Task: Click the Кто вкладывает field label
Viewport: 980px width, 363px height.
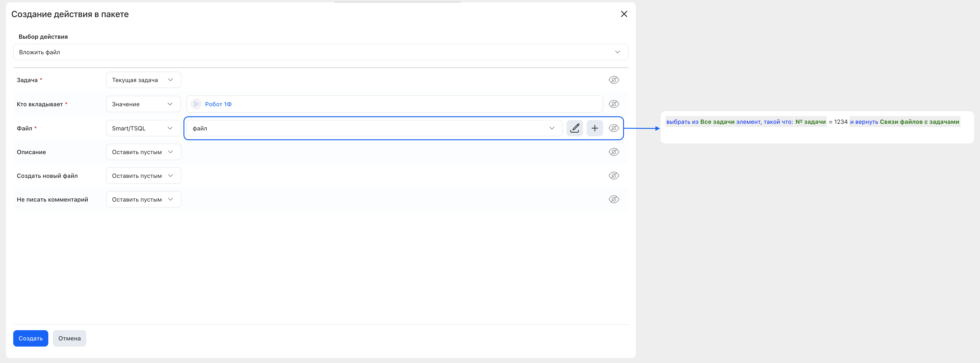Action: [40, 104]
